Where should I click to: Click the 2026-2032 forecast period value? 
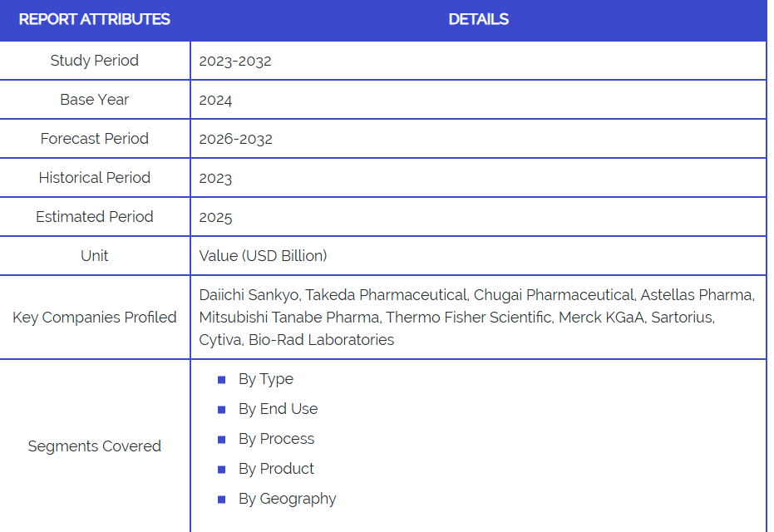tap(235, 139)
